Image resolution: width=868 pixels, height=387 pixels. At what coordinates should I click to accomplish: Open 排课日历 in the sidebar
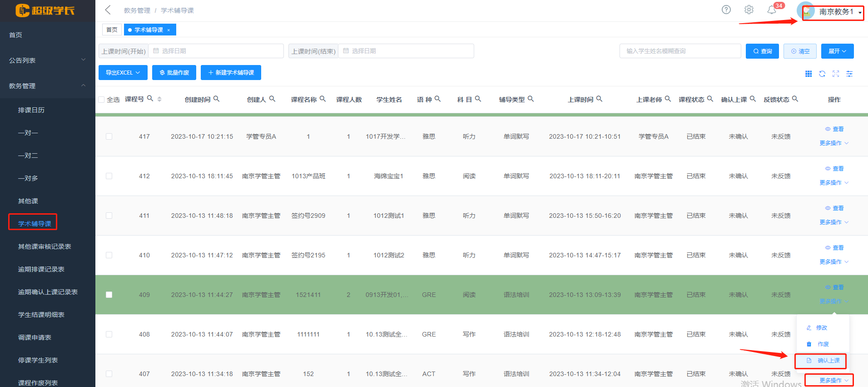click(31, 110)
